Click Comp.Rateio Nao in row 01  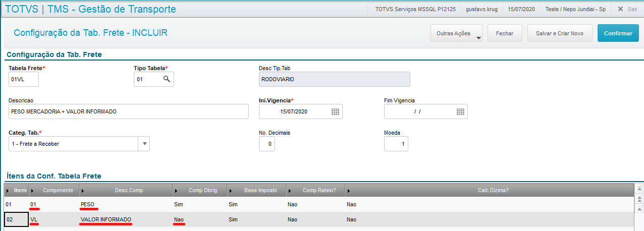tap(315, 204)
